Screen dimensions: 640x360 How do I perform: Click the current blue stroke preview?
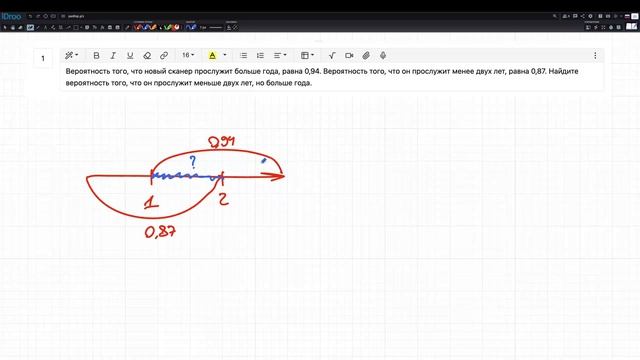pyautogui.click(x=191, y=27)
